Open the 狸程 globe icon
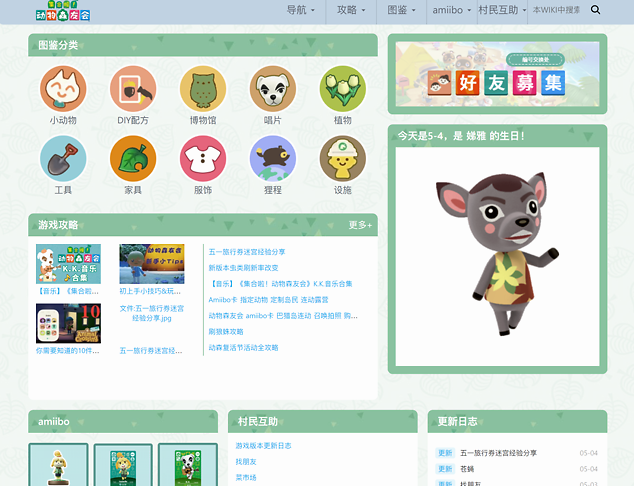 pos(273,158)
